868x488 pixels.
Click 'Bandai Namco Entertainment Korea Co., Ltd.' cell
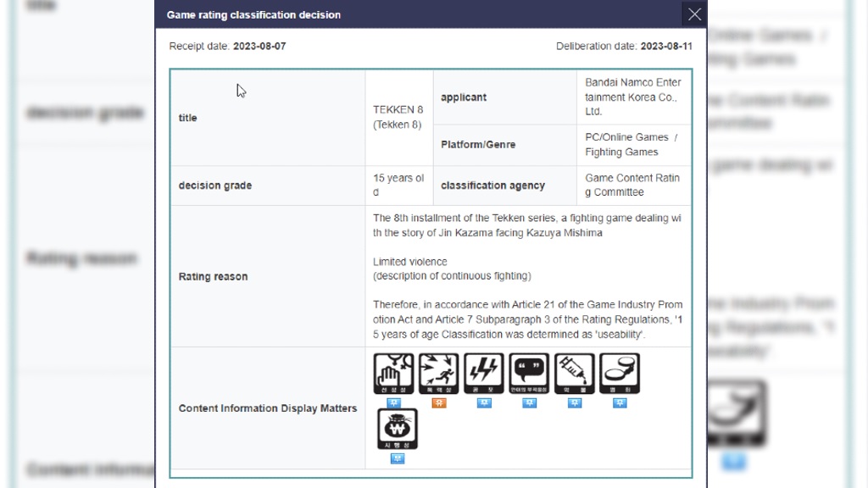[633, 97]
